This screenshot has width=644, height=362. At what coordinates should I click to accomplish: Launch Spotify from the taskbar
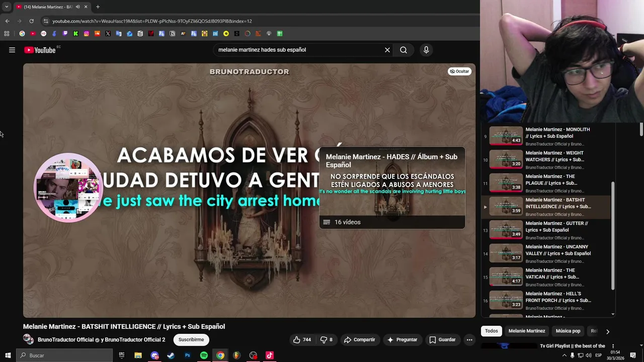tap(204, 355)
